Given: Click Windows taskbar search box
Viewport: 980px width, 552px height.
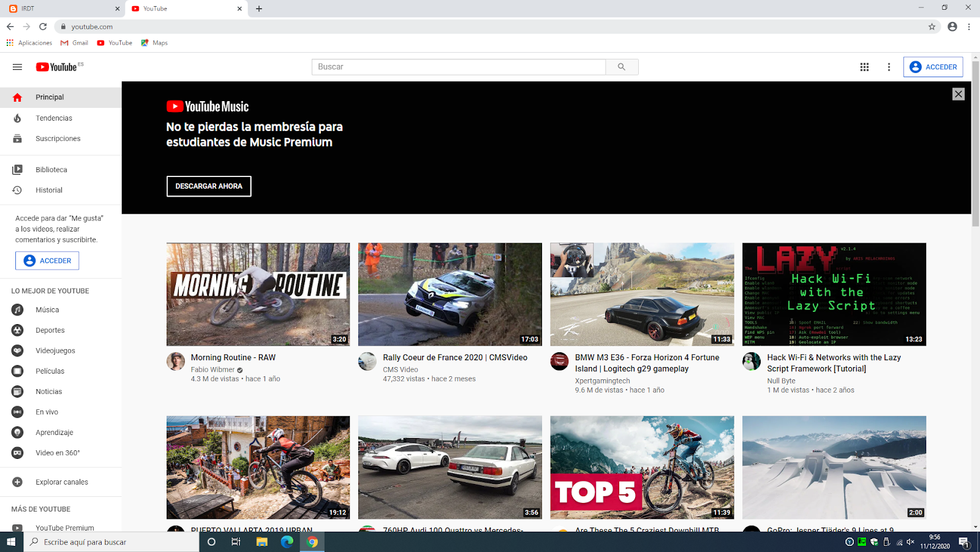Looking at the screenshot, I should 111,542.
